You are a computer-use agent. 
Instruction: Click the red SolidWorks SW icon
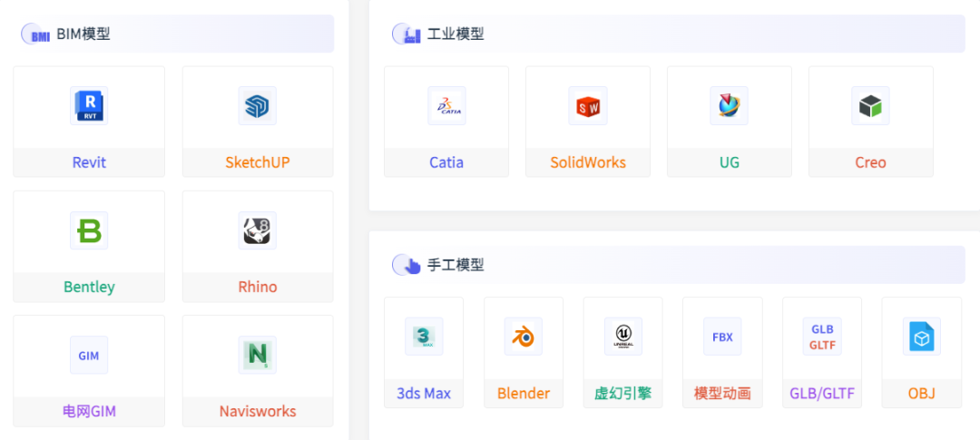(588, 105)
